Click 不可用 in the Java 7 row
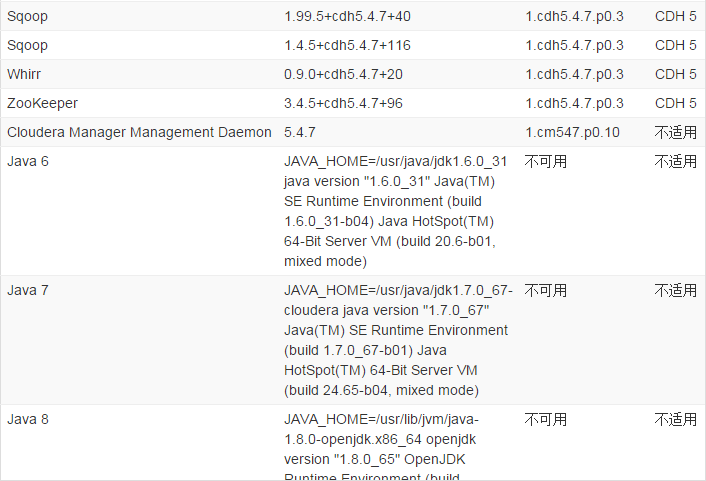 pyautogui.click(x=546, y=290)
